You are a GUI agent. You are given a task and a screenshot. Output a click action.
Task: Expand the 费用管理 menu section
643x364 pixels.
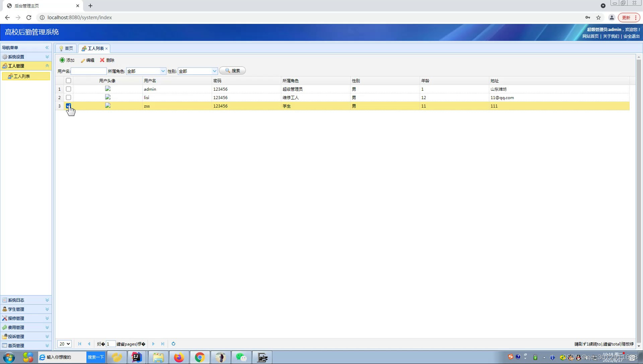26,327
